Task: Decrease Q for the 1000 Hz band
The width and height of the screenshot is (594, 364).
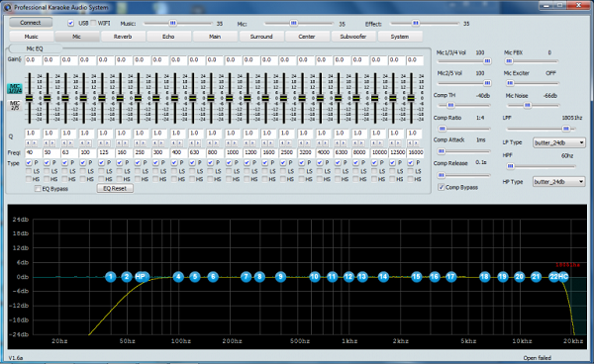Action: 228,143
